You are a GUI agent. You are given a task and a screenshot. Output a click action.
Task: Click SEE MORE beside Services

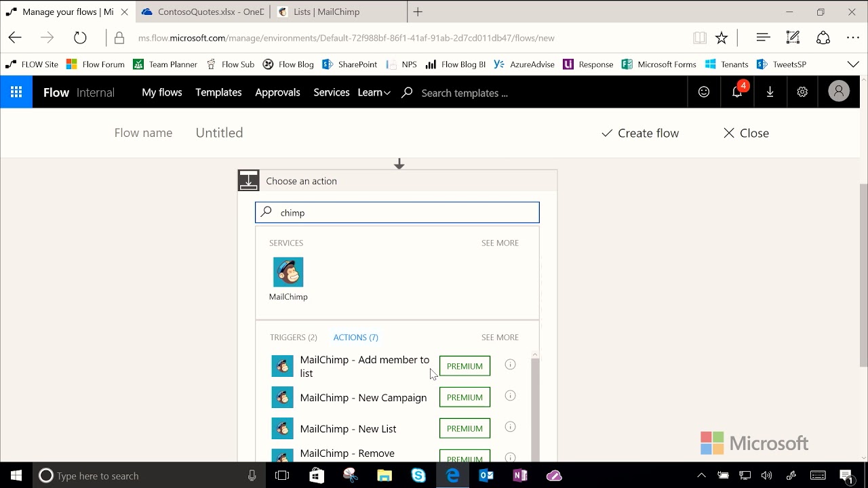click(500, 243)
